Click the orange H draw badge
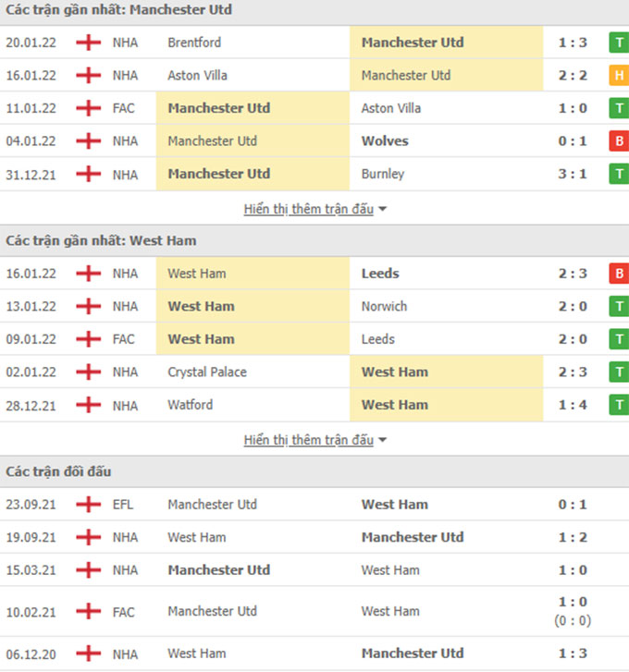This screenshot has width=629, height=672. click(x=618, y=76)
